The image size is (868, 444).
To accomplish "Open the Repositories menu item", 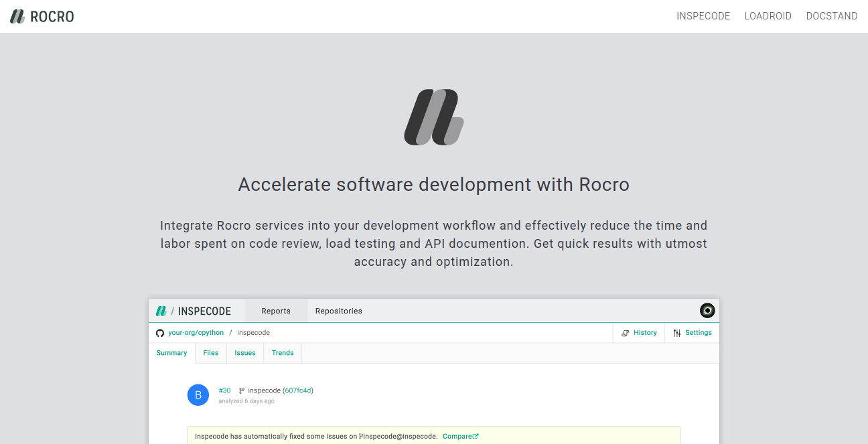I will click(338, 311).
